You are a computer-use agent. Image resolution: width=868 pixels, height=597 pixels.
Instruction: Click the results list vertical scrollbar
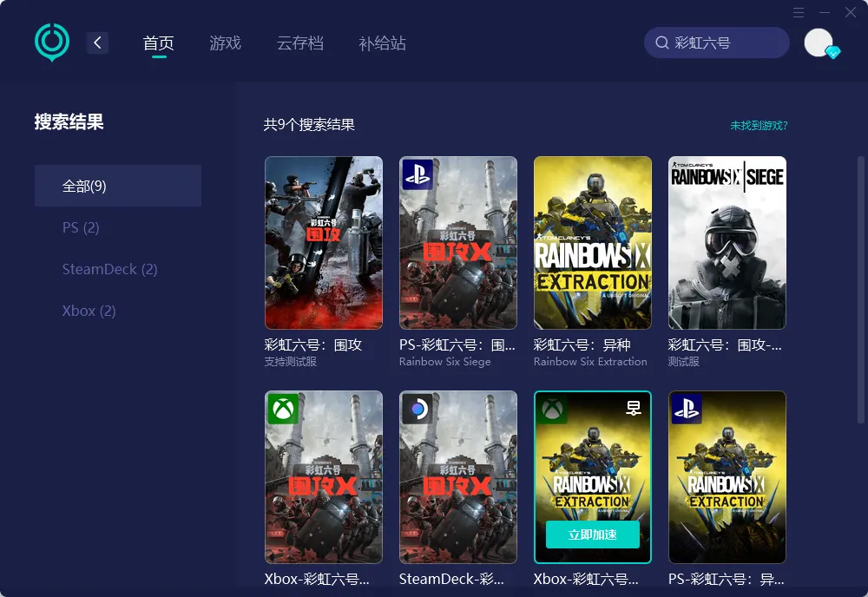[x=860, y=291]
